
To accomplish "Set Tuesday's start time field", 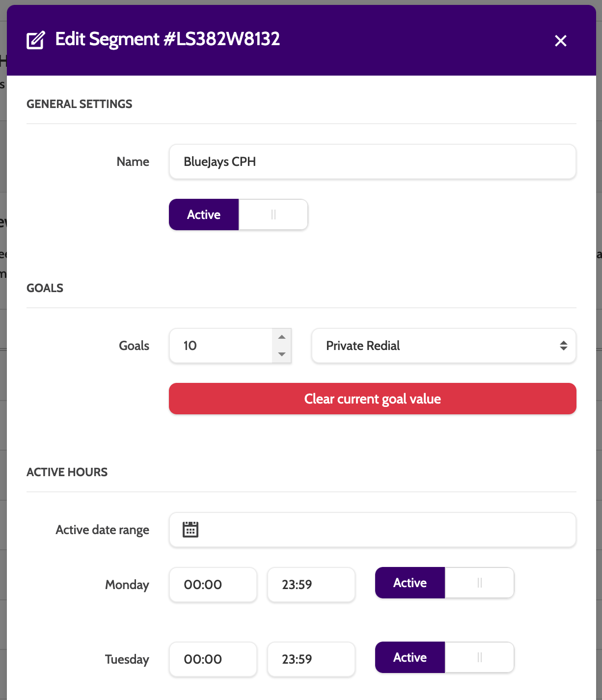I will (x=213, y=659).
